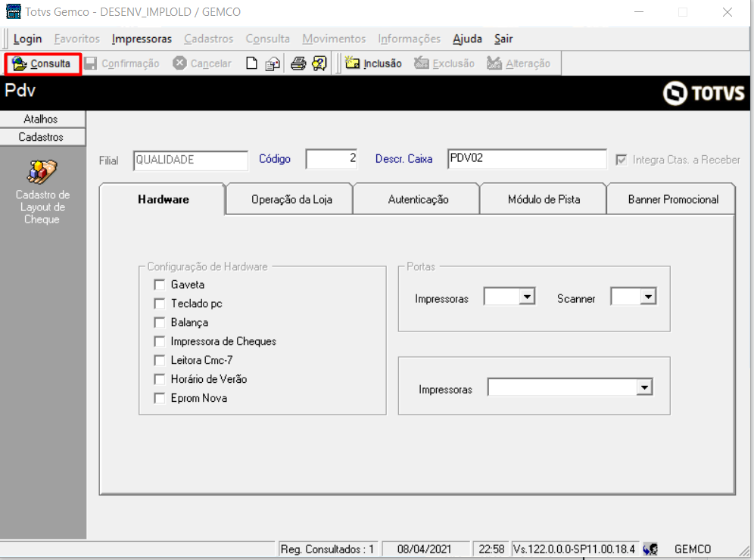The width and height of the screenshot is (754, 560).
Task: Enable the Gaveta checkbox
Action: [x=159, y=285]
